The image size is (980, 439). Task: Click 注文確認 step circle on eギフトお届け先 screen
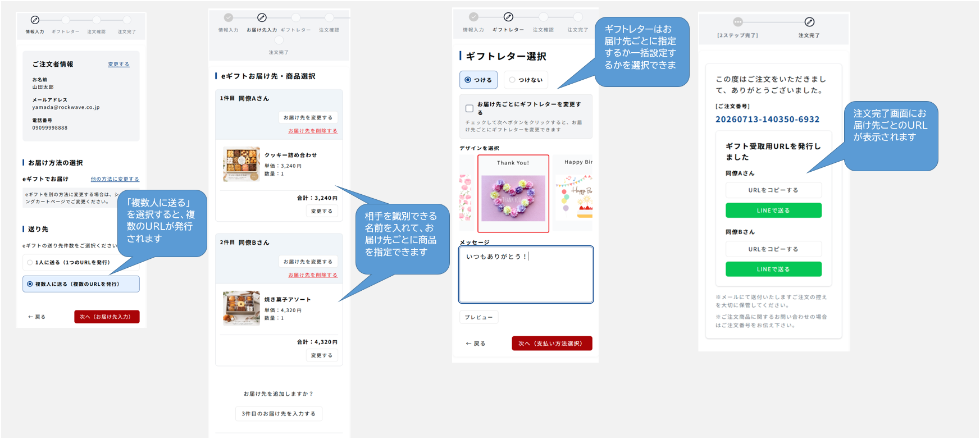(x=329, y=17)
